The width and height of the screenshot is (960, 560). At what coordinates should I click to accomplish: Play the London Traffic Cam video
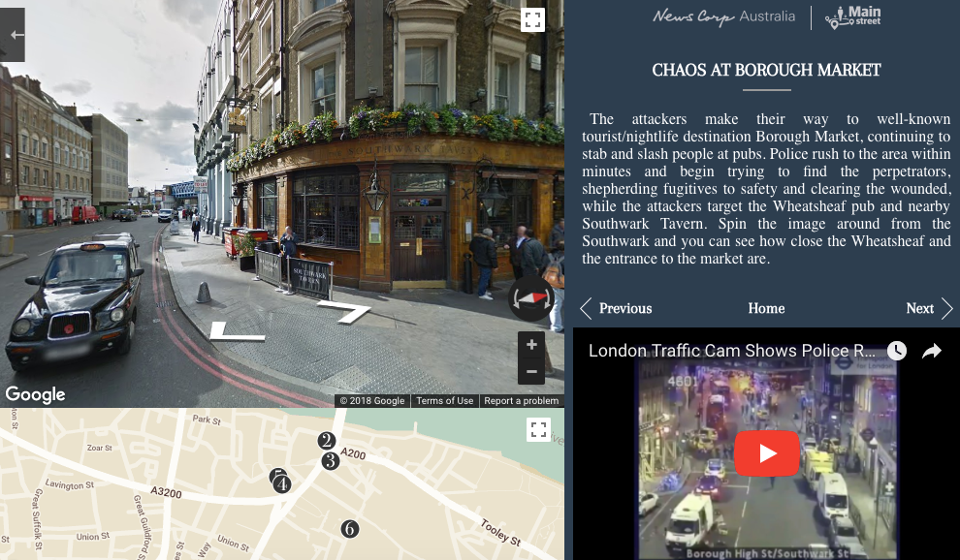click(x=766, y=453)
